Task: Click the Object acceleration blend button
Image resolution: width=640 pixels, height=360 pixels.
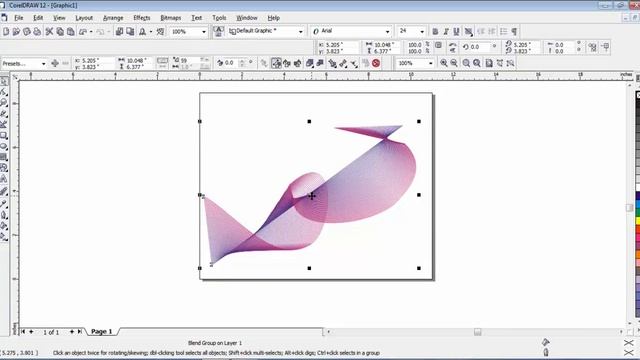Action: pyautogui.click(x=310, y=63)
